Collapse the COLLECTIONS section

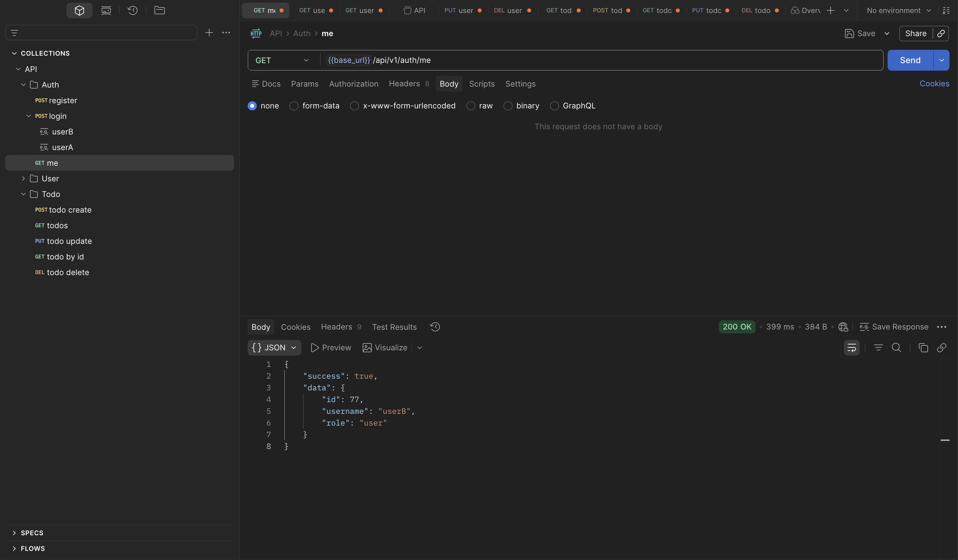coord(14,53)
